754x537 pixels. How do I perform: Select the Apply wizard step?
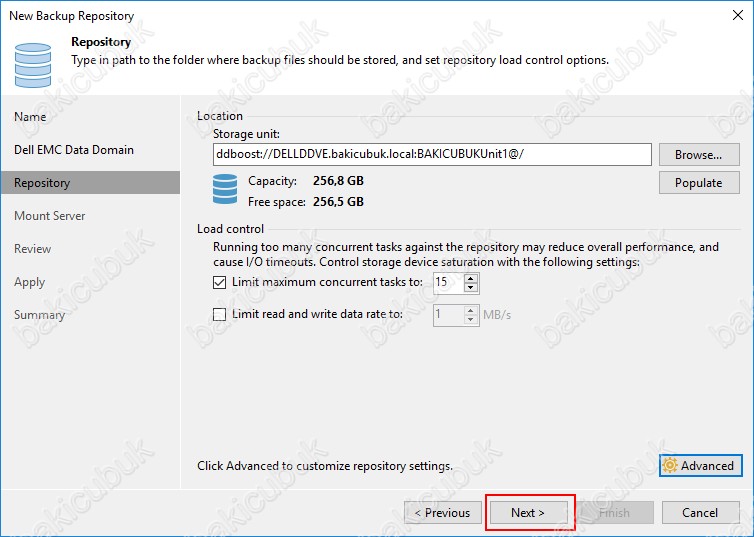29,282
